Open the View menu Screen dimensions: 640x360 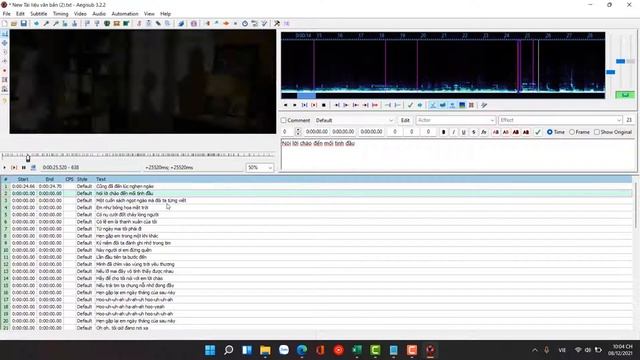149,14
